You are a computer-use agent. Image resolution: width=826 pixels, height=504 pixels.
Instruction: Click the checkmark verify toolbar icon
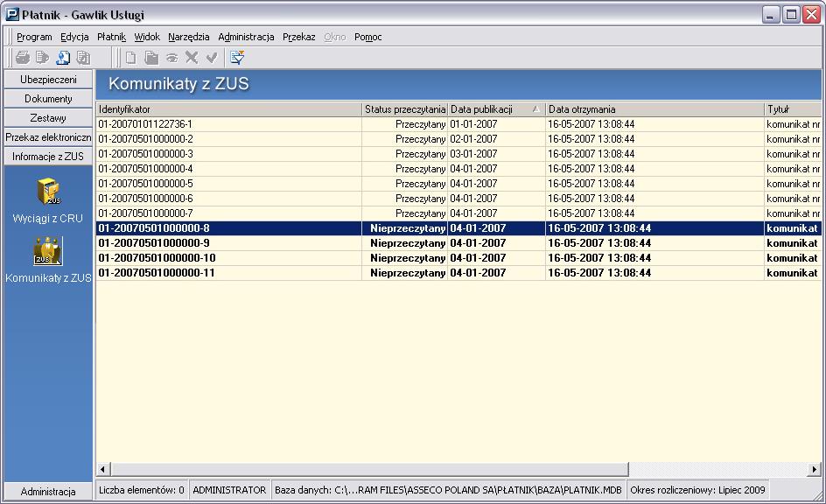coord(212,58)
